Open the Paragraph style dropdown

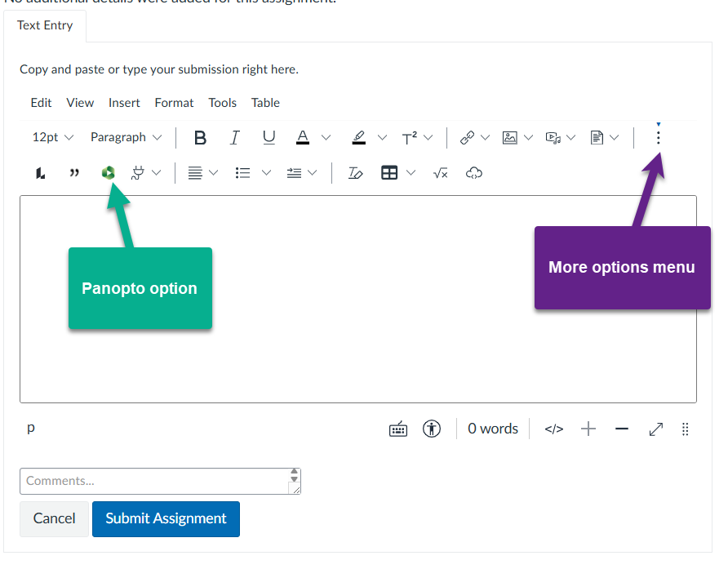[x=127, y=137]
